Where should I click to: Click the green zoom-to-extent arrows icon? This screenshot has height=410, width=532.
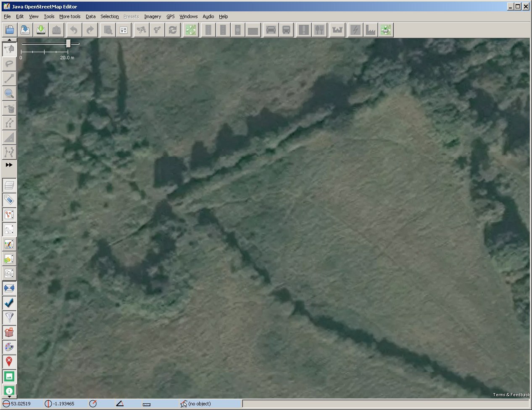191,30
